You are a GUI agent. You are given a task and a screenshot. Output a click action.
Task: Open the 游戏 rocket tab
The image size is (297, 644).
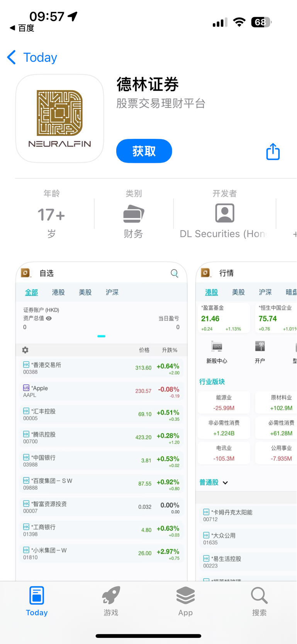(111, 601)
